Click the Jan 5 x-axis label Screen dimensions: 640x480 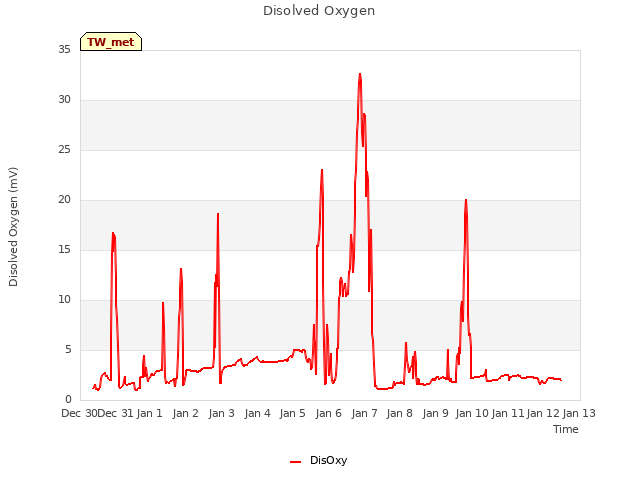[293, 413]
